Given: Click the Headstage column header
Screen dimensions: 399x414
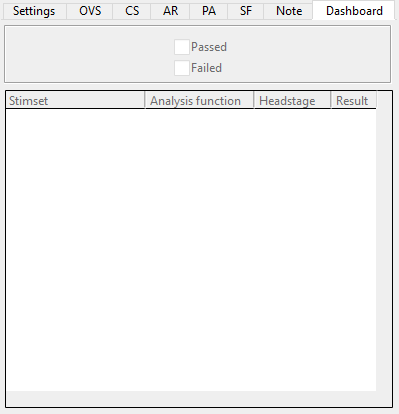Looking at the screenshot, I should coord(292,101).
